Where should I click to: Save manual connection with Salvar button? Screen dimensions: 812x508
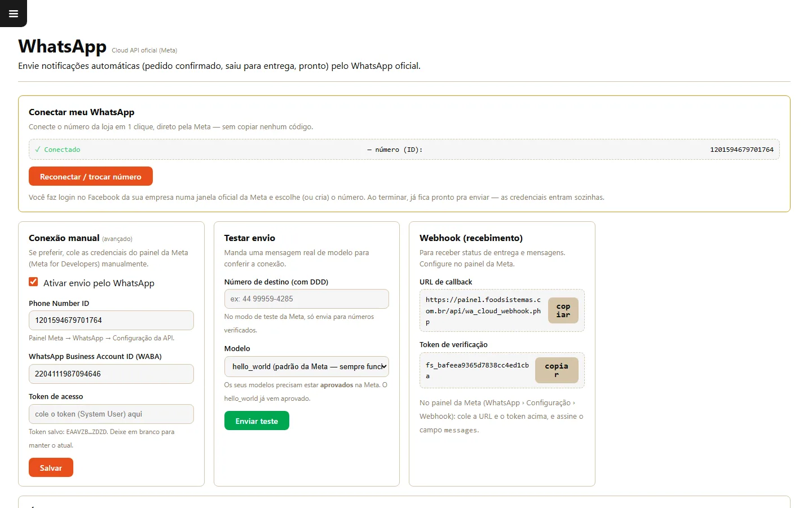(x=51, y=467)
